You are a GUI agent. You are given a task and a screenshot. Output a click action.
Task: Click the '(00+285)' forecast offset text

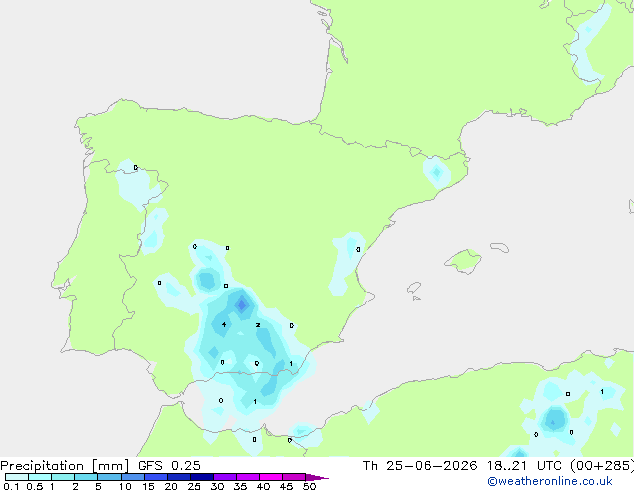[602, 466]
